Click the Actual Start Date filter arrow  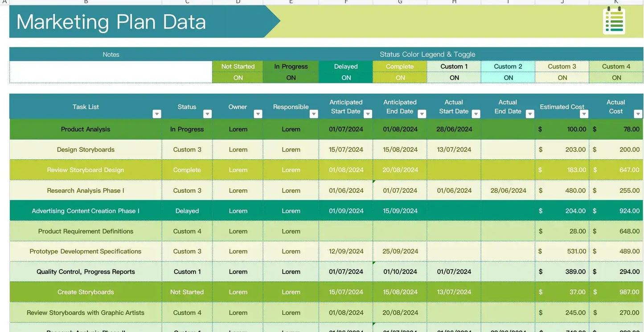click(x=476, y=114)
